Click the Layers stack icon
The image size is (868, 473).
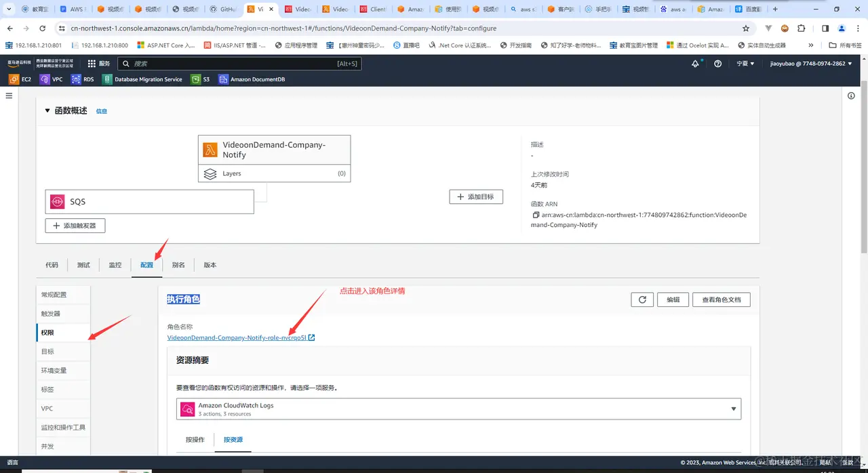click(210, 173)
